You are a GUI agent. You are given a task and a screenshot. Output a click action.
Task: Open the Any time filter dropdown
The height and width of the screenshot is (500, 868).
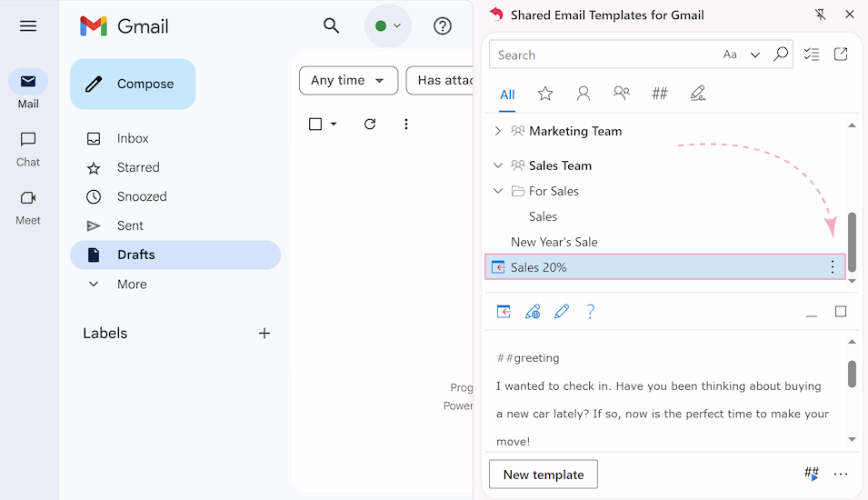pos(348,80)
